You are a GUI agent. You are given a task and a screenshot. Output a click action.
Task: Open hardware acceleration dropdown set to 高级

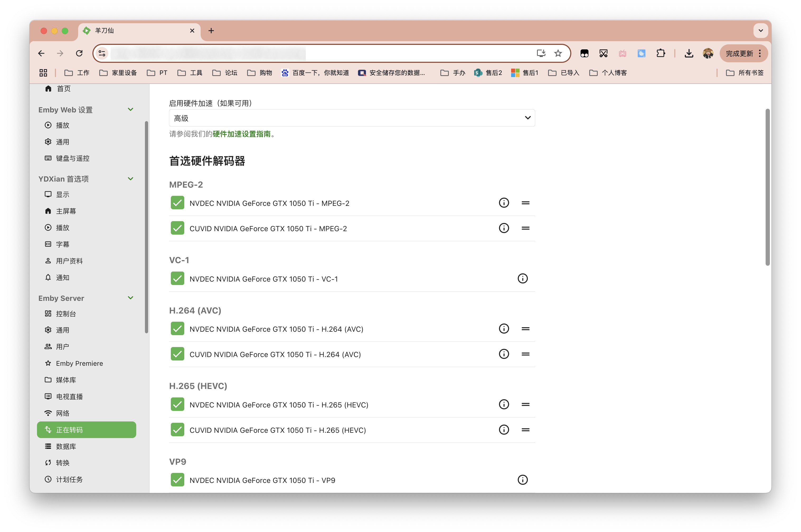click(352, 118)
